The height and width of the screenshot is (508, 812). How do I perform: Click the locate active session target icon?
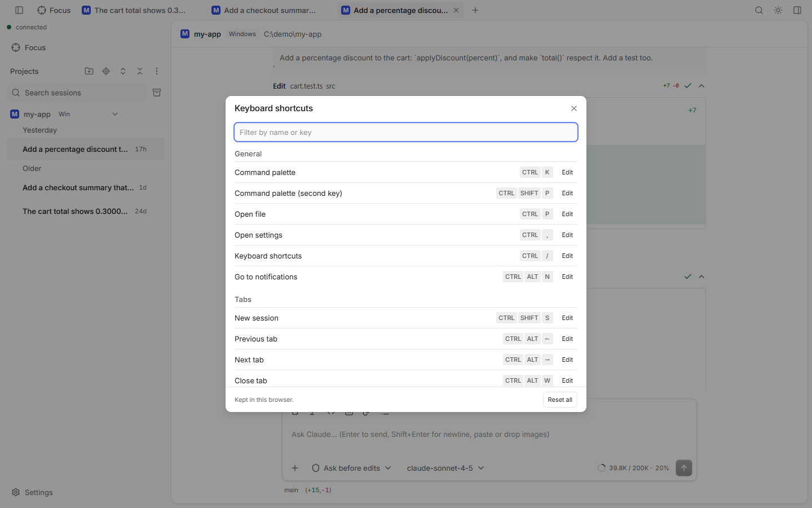[x=106, y=71]
